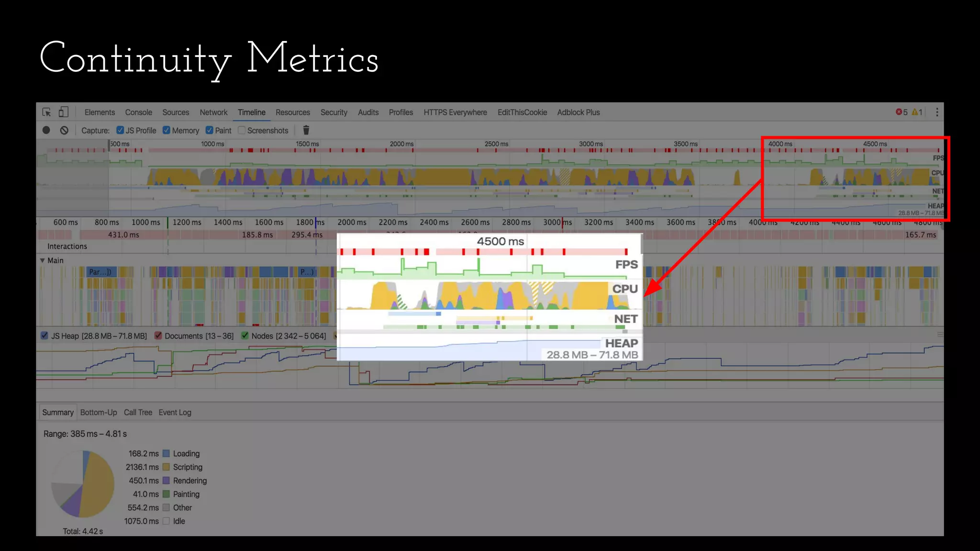The image size is (980, 551).
Task: Click the Other gray color swatch
Action: (166, 507)
